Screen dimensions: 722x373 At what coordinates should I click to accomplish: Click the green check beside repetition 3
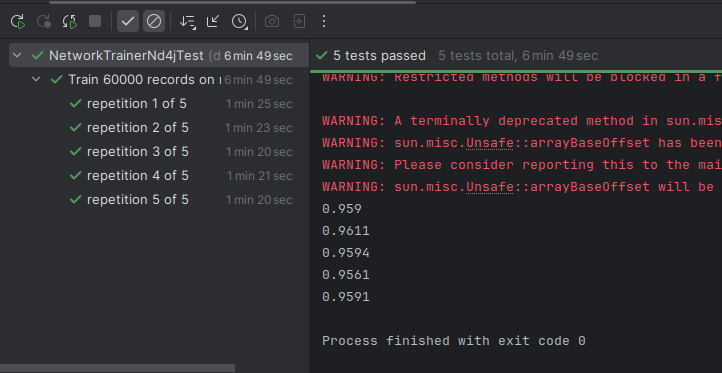coord(76,152)
